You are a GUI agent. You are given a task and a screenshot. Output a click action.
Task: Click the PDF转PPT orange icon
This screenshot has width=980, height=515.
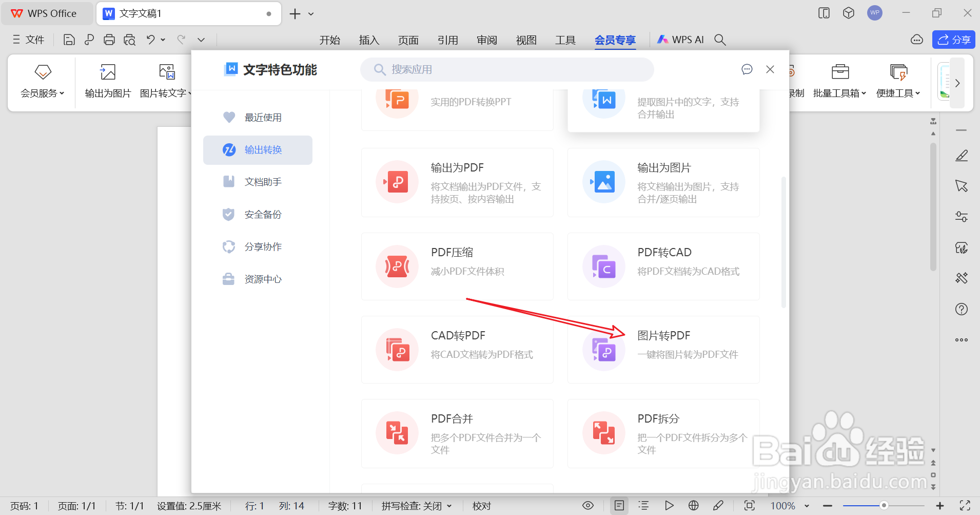[397, 101]
